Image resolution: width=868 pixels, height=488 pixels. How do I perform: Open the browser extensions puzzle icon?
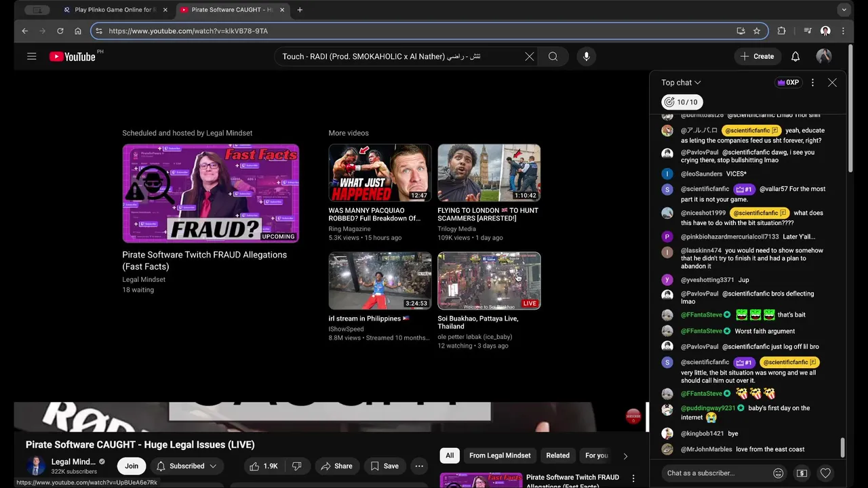[x=781, y=31]
